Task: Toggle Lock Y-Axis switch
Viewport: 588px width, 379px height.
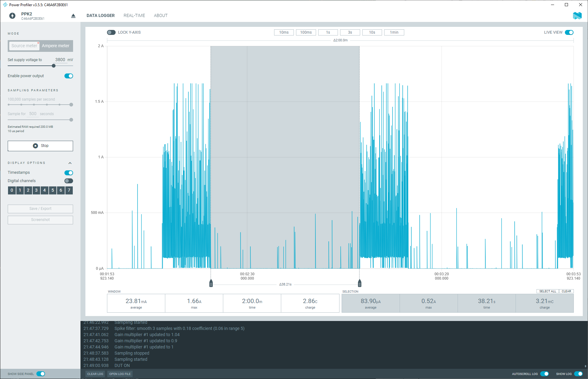Action: (111, 32)
